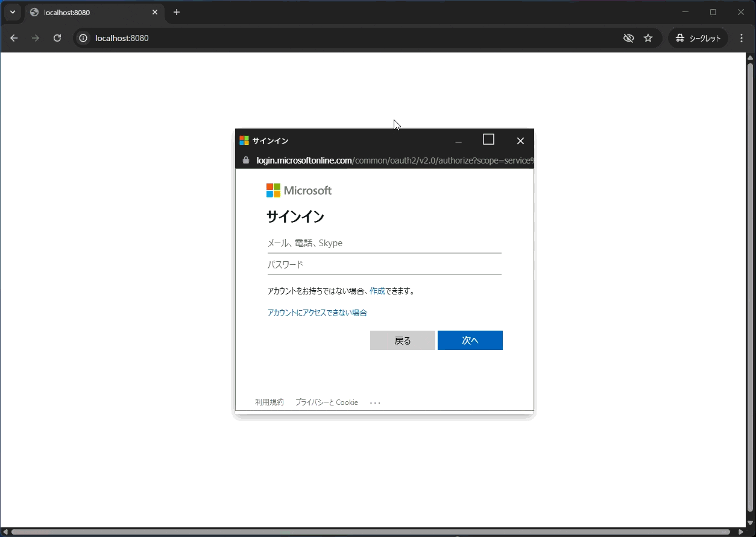
Task: Open site information icon in address bar
Action: 83,38
